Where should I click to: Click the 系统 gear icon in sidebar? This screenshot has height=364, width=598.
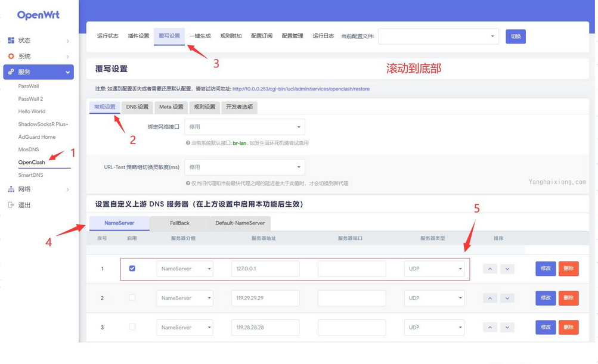coord(11,57)
